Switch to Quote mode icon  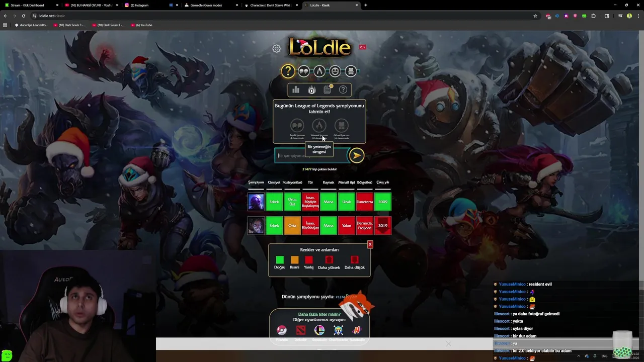304,71
